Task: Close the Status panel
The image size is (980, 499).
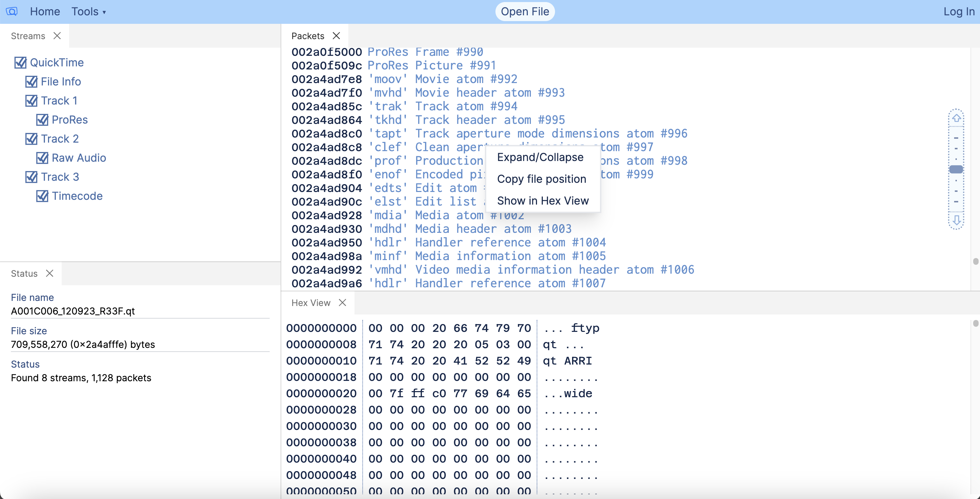Action: pyautogui.click(x=50, y=273)
